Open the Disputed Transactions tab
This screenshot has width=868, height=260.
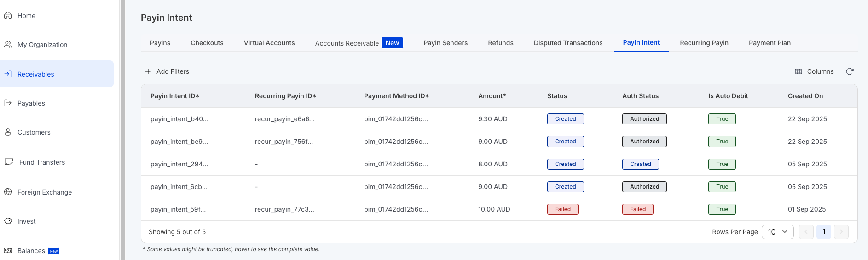(x=568, y=43)
